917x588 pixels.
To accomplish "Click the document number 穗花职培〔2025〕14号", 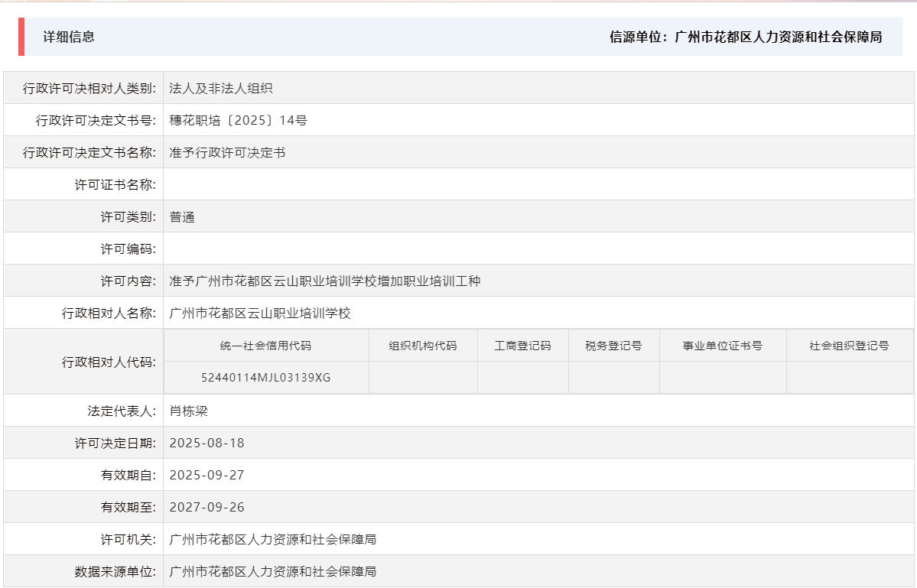I will (x=237, y=120).
